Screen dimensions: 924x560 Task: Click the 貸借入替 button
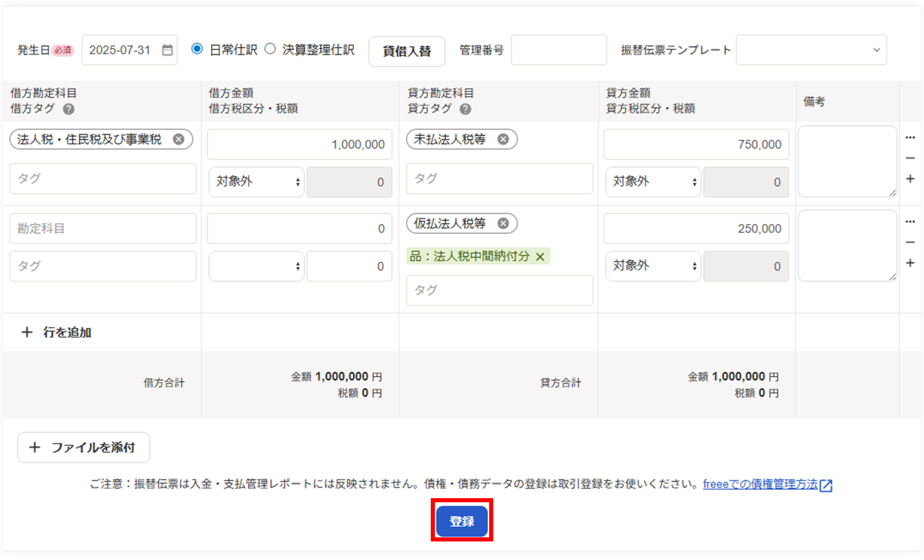point(407,52)
